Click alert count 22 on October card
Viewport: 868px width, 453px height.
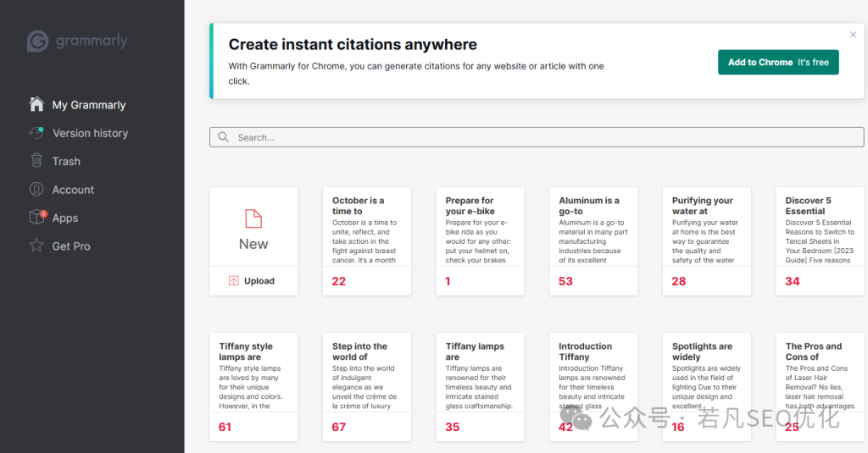point(339,281)
